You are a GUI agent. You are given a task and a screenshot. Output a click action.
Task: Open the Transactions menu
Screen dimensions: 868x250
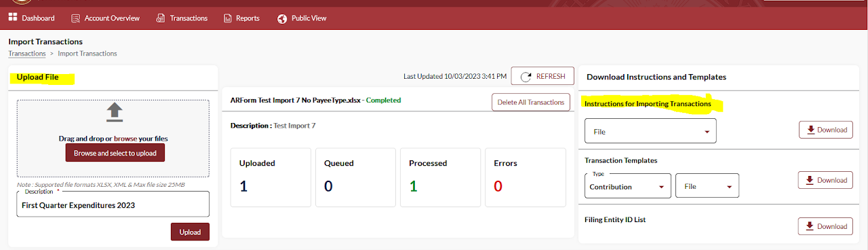[182, 18]
